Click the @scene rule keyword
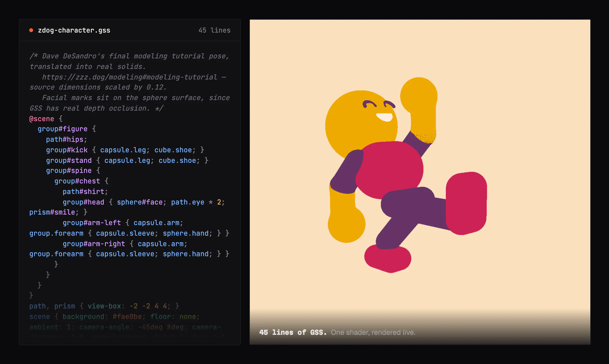Image resolution: width=609 pixels, height=364 pixels. [41, 119]
